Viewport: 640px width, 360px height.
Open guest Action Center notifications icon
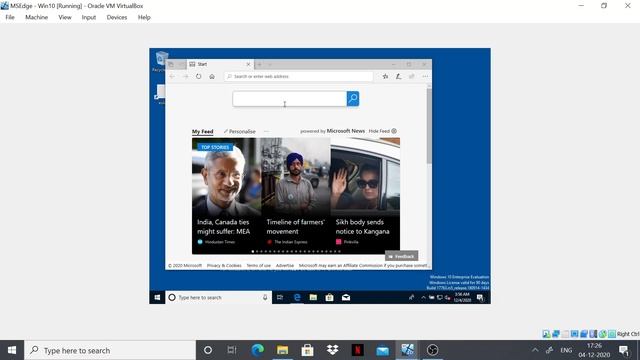click(480, 298)
